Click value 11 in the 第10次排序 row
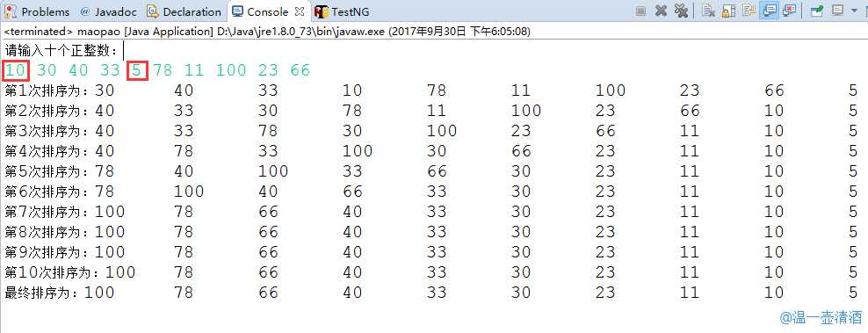 coord(690,272)
